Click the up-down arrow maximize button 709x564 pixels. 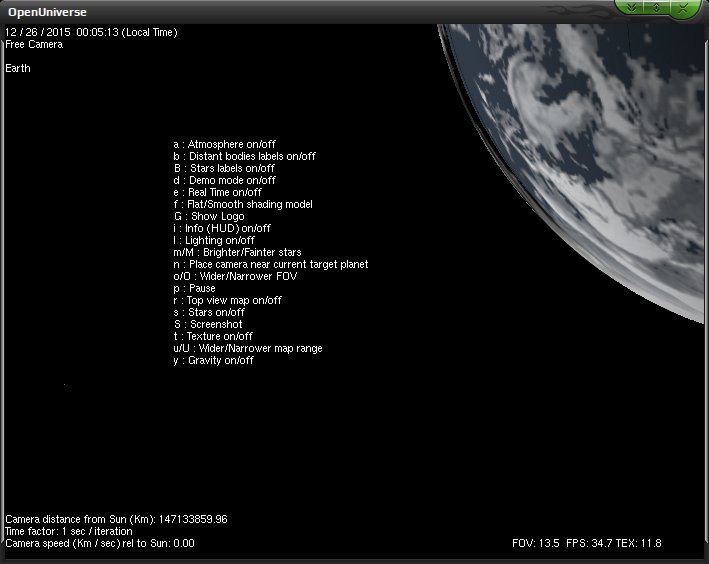tap(657, 7)
